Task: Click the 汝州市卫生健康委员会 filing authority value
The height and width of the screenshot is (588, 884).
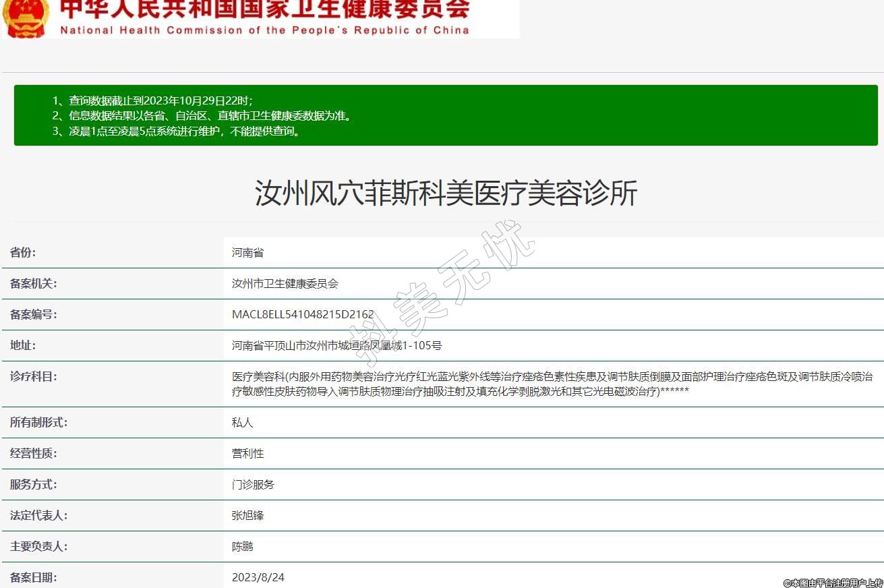Action: tap(285, 284)
